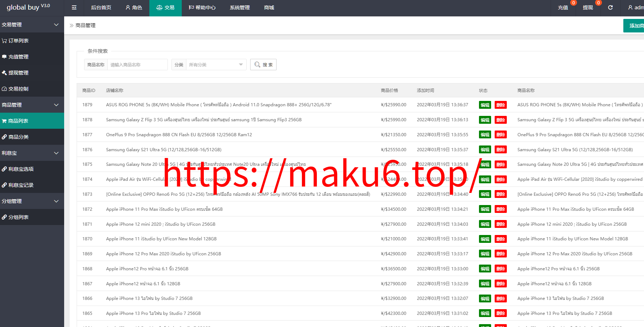Click the 商品管理 breadcrumb title

click(x=86, y=25)
